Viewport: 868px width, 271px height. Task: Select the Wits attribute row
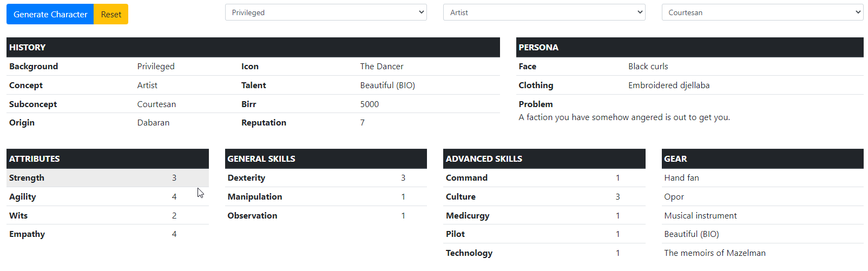[x=107, y=215]
